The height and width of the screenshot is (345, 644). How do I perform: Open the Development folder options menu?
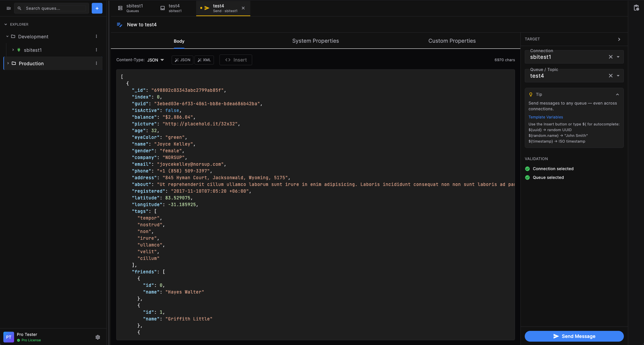point(96,37)
